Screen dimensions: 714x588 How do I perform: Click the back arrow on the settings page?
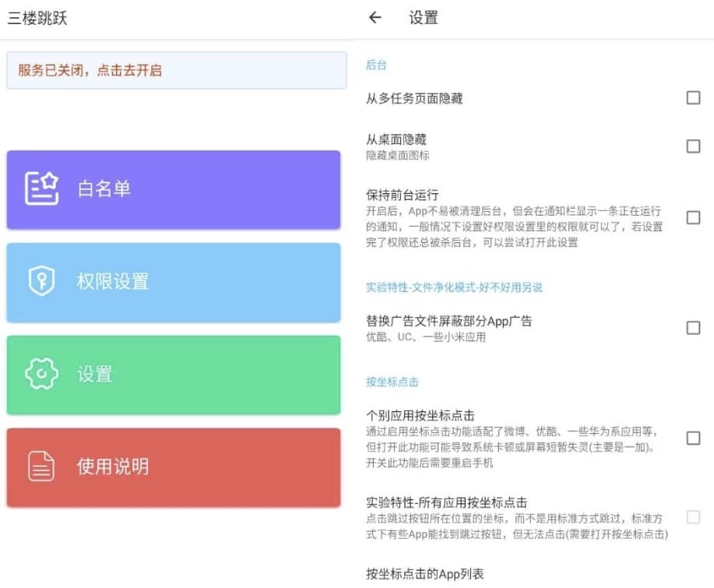click(376, 17)
